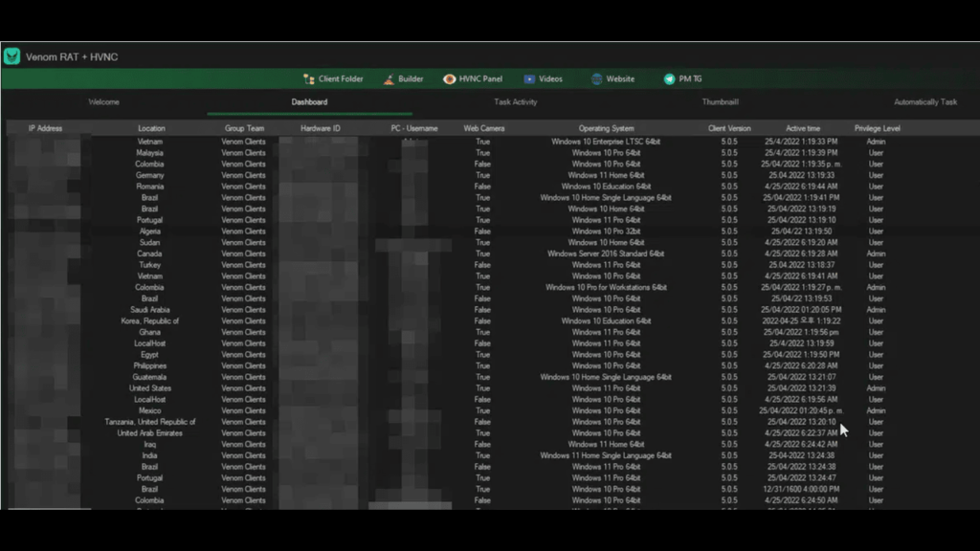Screen dimensions: 980x551
Task: Select the Mexico location row
Action: 149,411
